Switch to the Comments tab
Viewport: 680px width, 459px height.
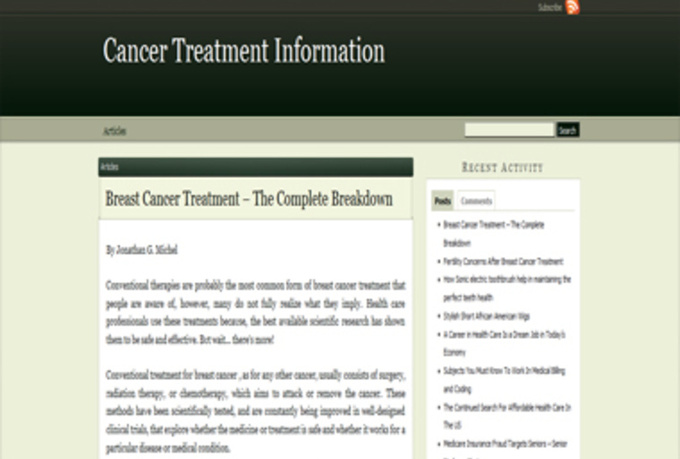tap(476, 201)
